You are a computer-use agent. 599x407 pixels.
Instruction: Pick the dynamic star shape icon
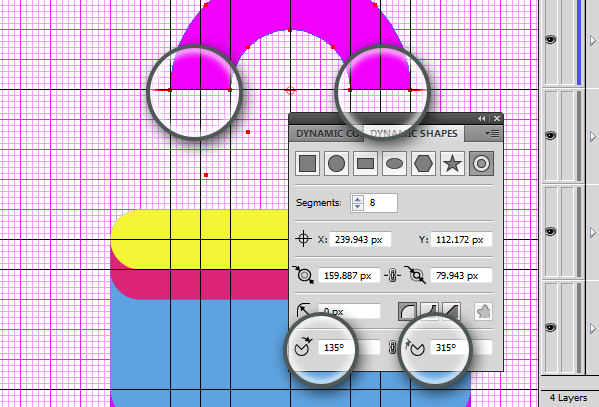453,164
